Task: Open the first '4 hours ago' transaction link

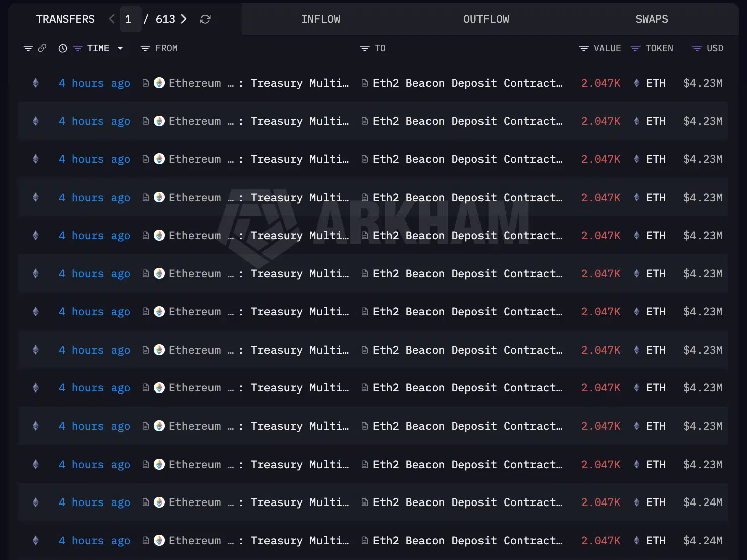Action: coord(94,83)
